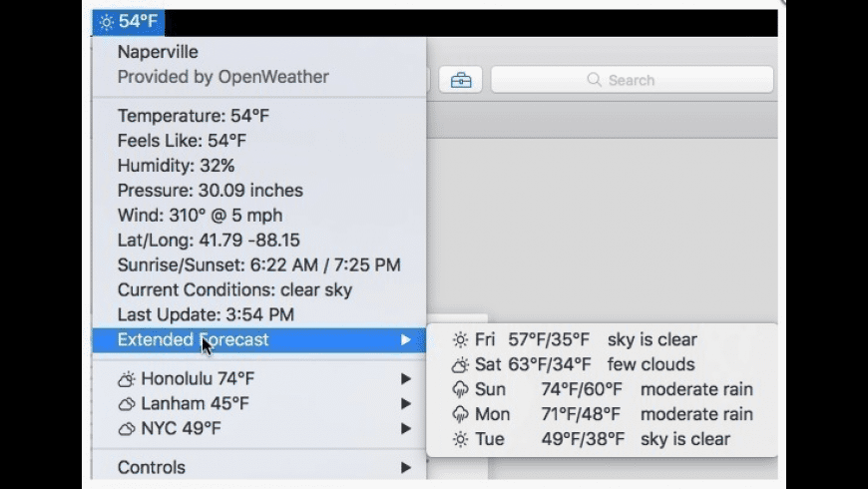The width and height of the screenshot is (868, 489).
Task: Click the toolbox icon button in the toolbar
Action: 460,81
